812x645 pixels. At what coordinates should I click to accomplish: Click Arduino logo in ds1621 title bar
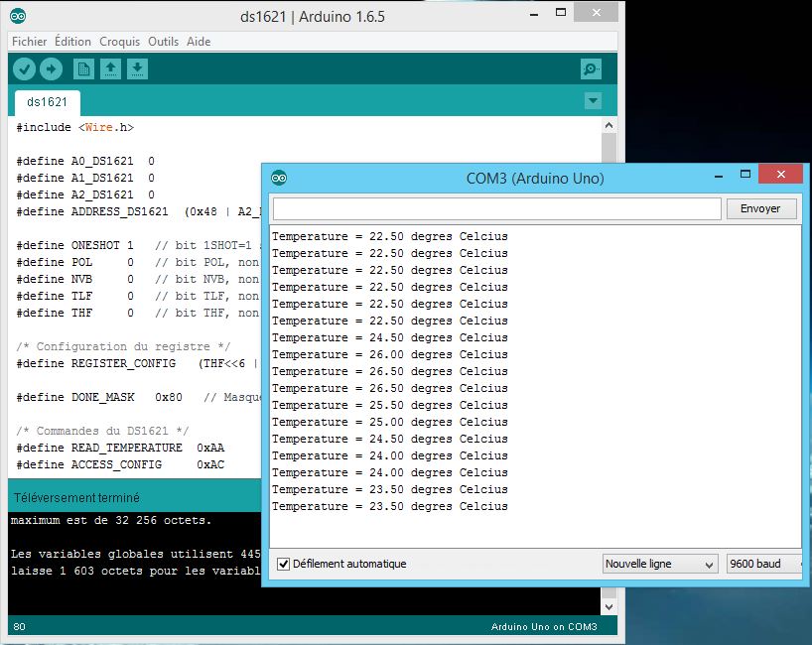click(19, 16)
